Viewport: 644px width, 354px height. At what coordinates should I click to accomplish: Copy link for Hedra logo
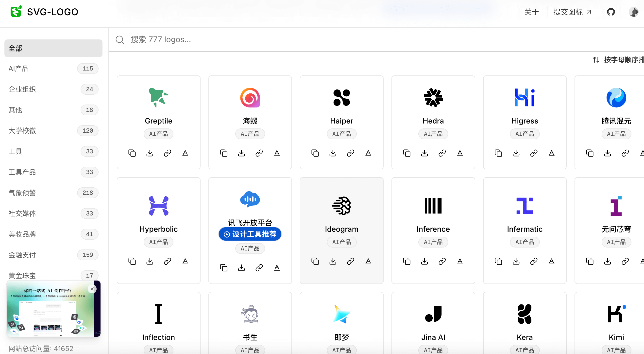[x=442, y=153]
